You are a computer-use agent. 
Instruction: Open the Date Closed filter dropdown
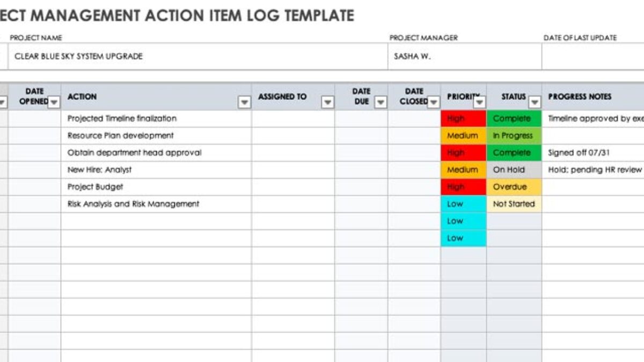coord(434,102)
